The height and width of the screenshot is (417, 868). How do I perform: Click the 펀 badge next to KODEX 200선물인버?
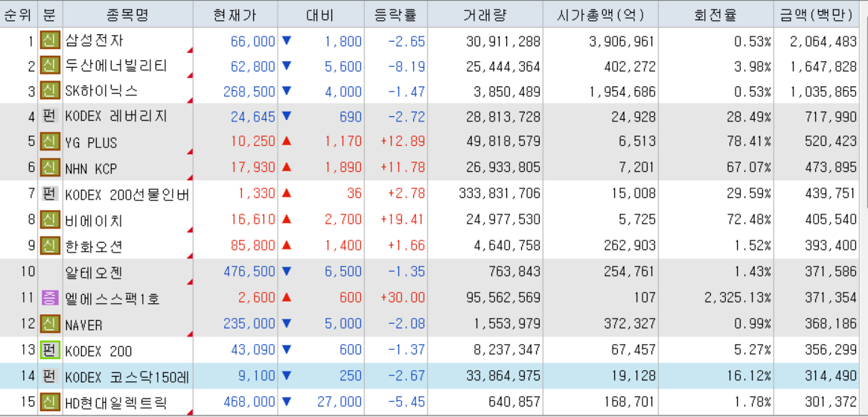[x=50, y=194]
